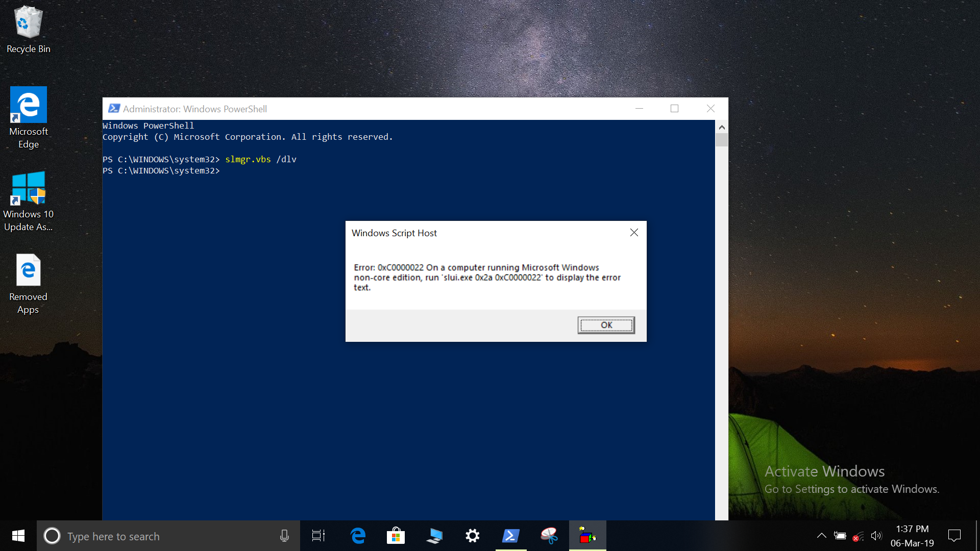980x551 pixels.
Task: Close the Windows Script Host dialog
Action: click(634, 233)
